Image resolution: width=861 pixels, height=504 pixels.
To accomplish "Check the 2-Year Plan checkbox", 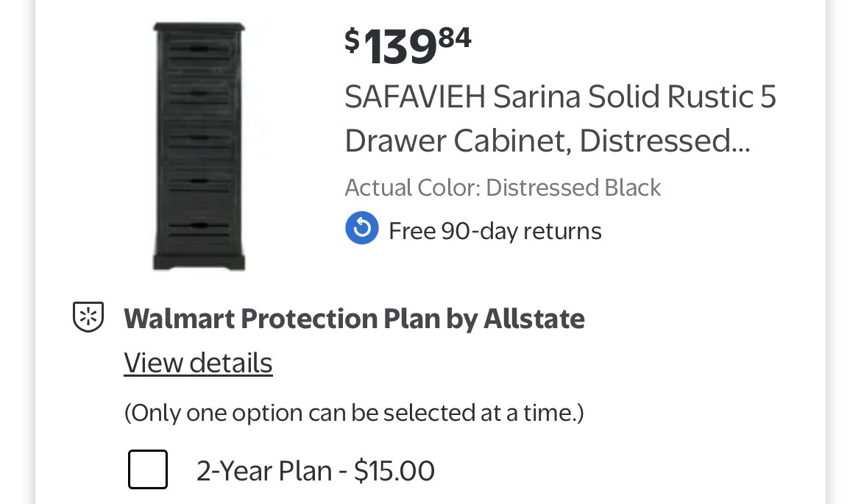I will [x=148, y=469].
